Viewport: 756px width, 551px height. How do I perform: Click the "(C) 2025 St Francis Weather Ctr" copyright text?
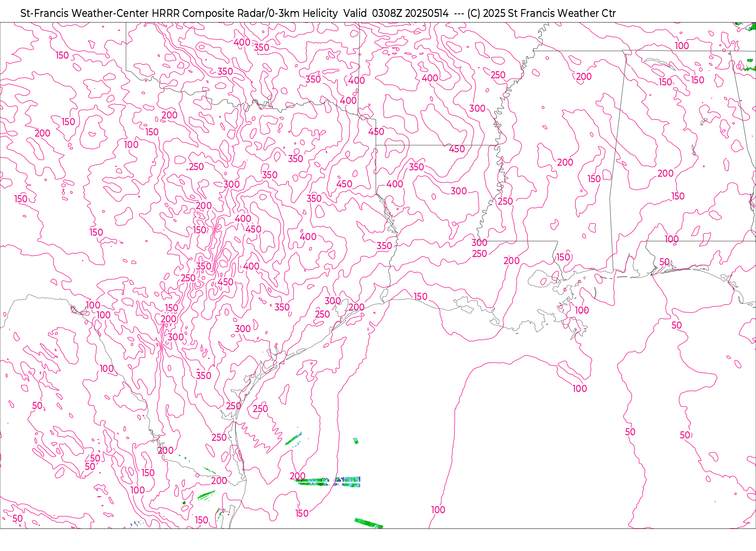(541, 13)
